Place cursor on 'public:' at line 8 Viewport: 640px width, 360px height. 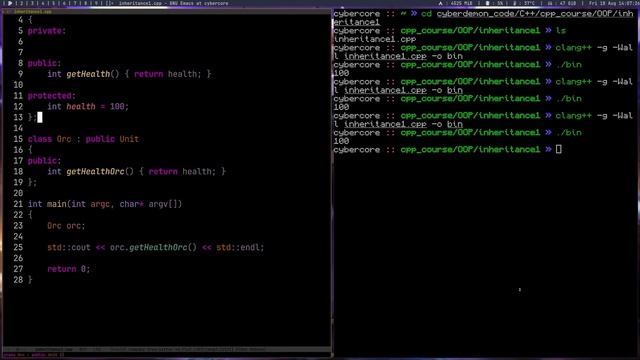tap(44, 63)
